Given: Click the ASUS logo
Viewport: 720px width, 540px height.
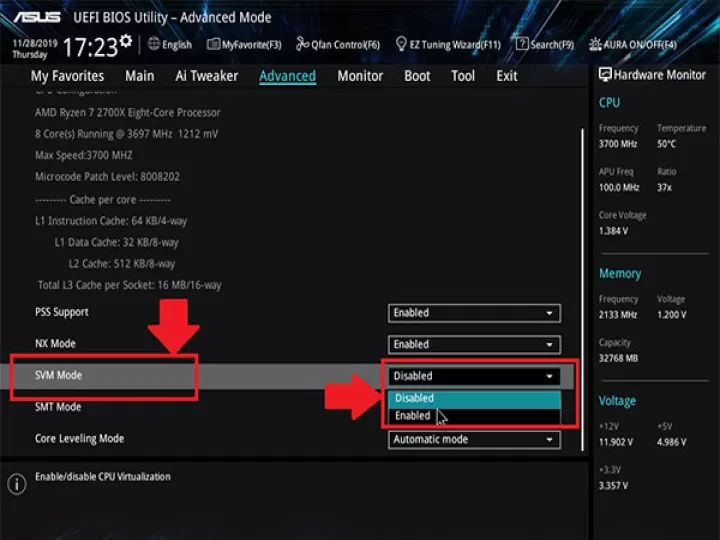Looking at the screenshot, I should tap(37, 17).
